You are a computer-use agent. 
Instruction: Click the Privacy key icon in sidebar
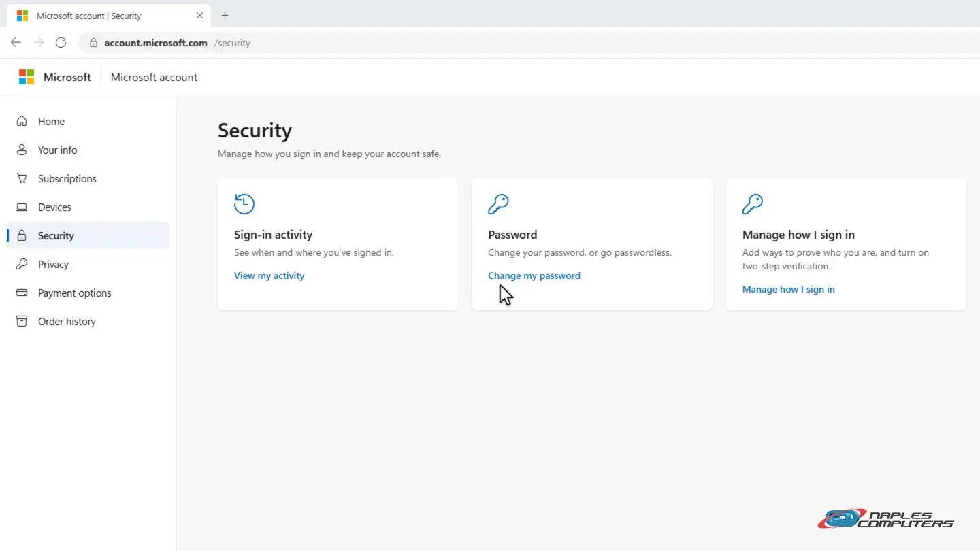click(x=22, y=264)
